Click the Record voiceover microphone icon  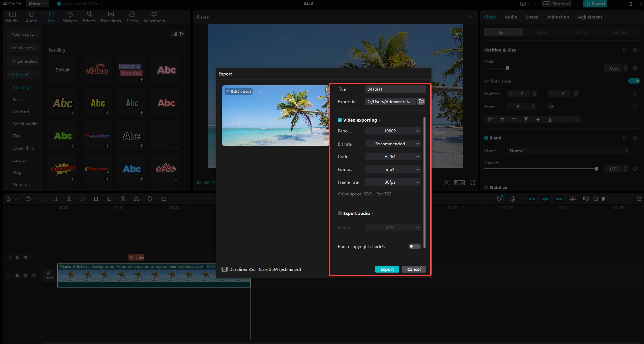(x=513, y=199)
